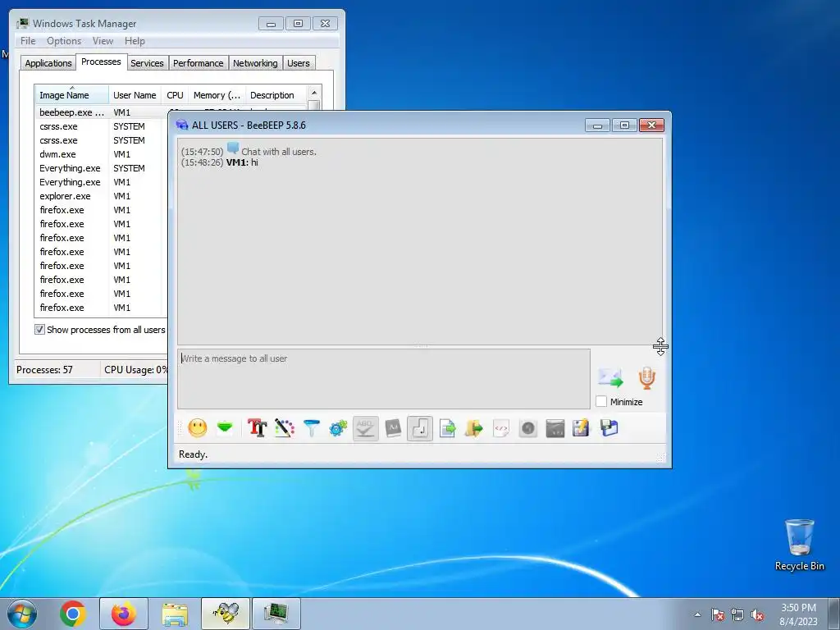Switch to the Applications tab
The height and width of the screenshot is (630, 840).
click(x=48, y=63)
